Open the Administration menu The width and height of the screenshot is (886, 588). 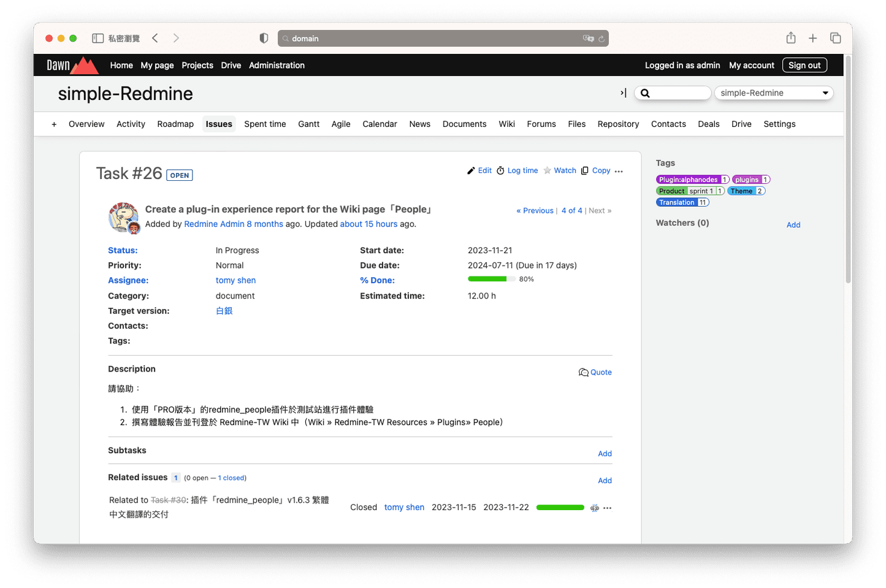coord(277,65)
